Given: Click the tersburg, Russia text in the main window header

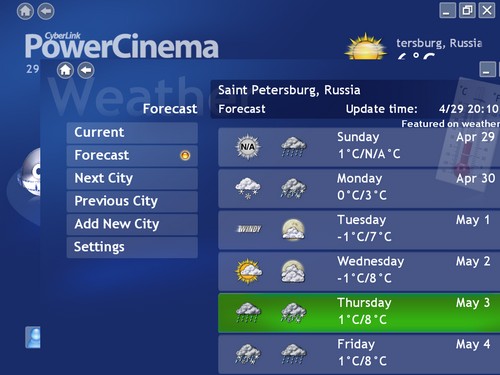Looking at the screenshot, I should [439, 43].
